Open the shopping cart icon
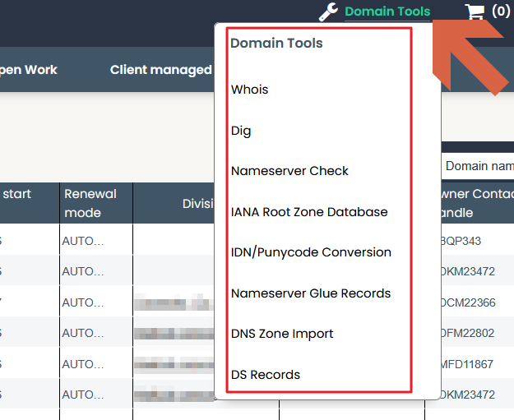Image resolution: width=514 pixels, height=420 pixels. tap(475, 12)
